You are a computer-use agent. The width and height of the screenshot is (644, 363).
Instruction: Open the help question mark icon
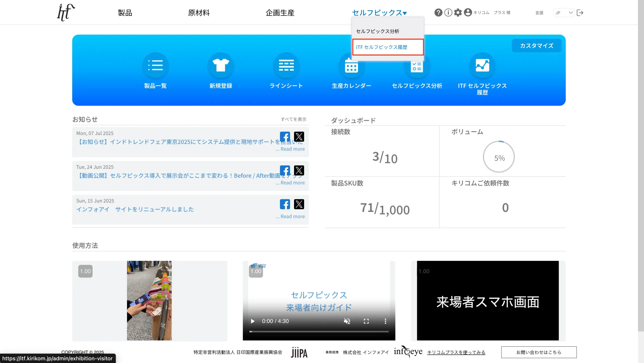(438, 13)
